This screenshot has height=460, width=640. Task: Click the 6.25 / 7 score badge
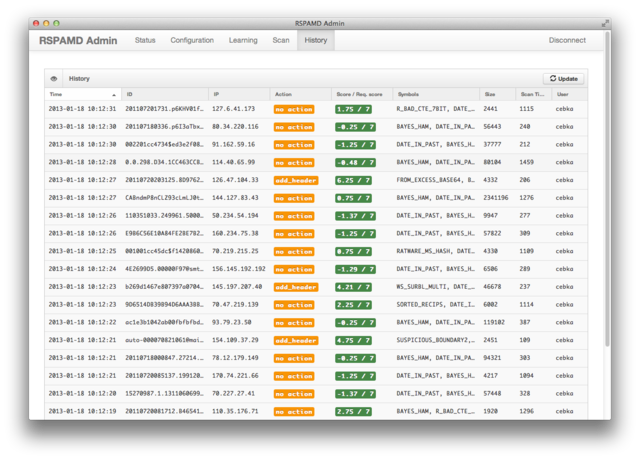click(x=353, y=180)
